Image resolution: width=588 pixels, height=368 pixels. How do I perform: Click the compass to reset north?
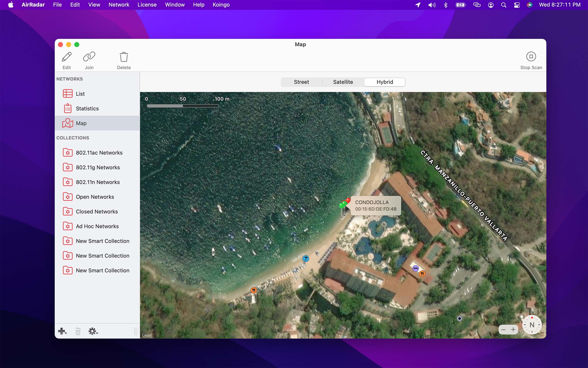click(532, 325)
